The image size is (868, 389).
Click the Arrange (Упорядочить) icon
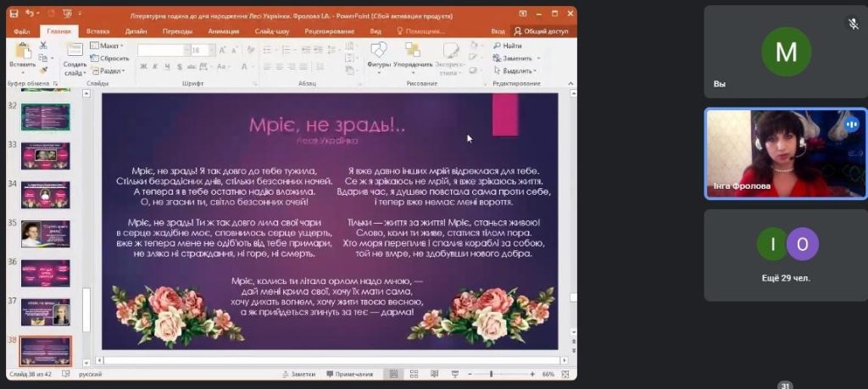coord(413,53)
